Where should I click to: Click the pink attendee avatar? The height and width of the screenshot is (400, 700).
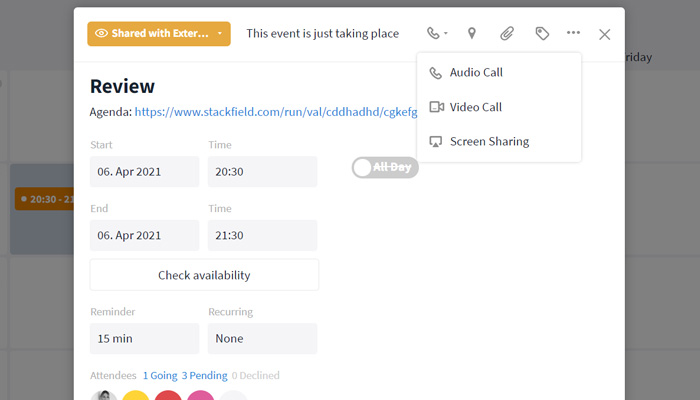[x=200, y=396]
